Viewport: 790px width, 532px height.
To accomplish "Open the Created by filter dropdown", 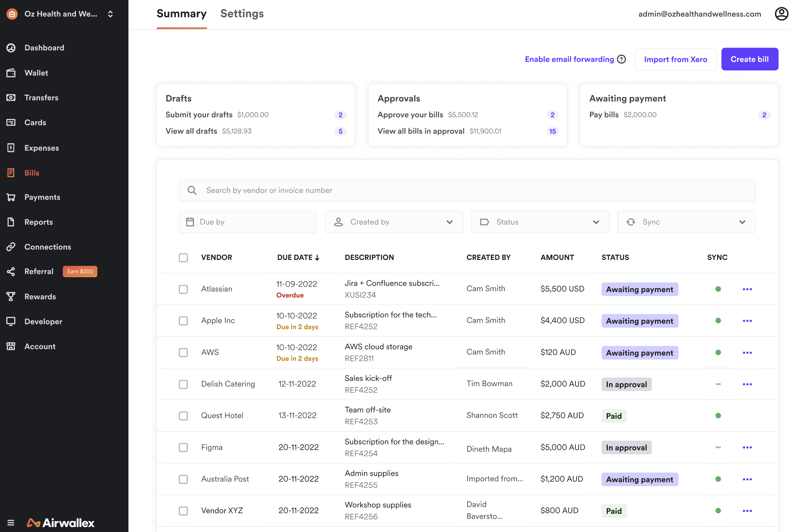I will pos(394,222).
